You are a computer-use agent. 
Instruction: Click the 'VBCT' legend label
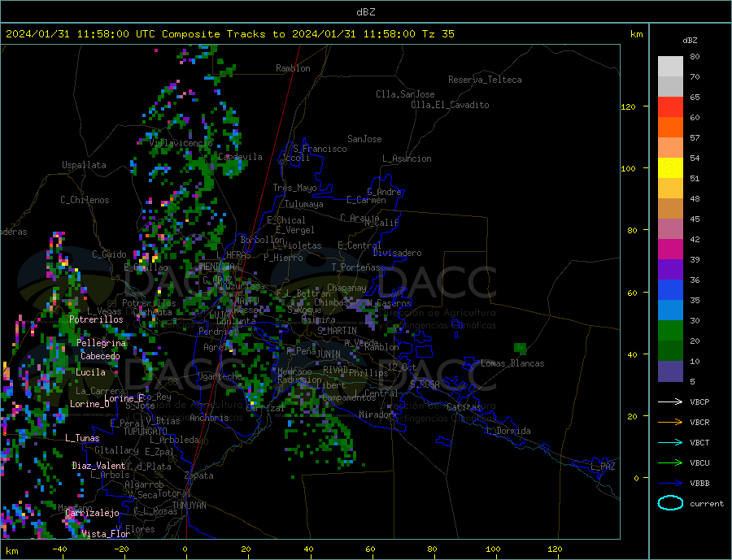(699, 442)
